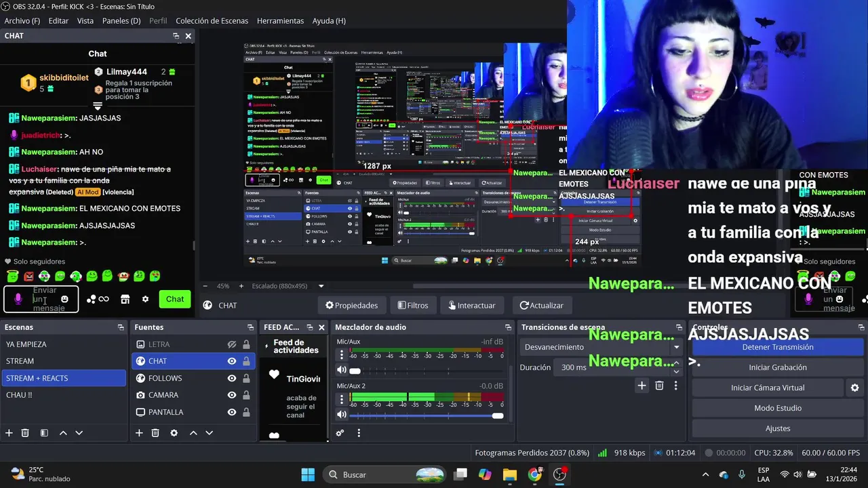Open emoji picker in chat message box

tap(64, 299)
